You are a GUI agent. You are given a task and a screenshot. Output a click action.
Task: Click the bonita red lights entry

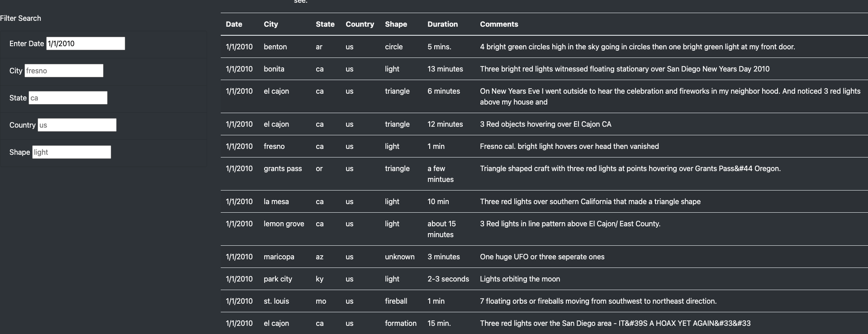[407, 69]
